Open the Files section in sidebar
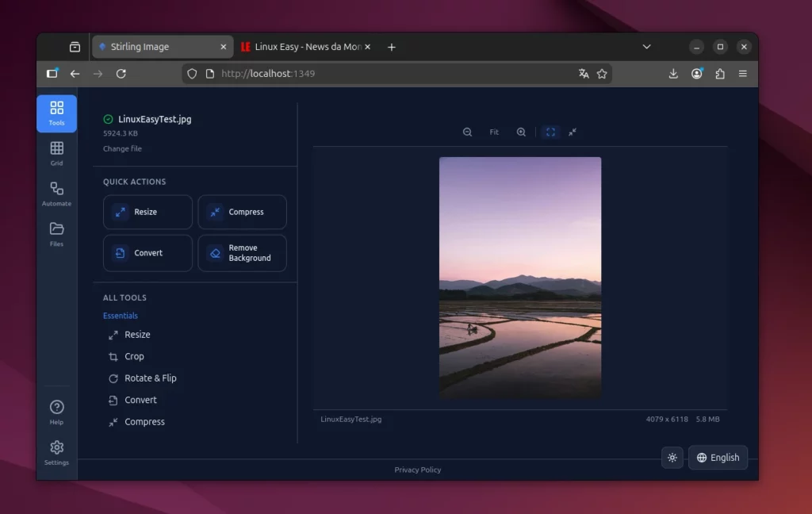 tap(56, 234)
